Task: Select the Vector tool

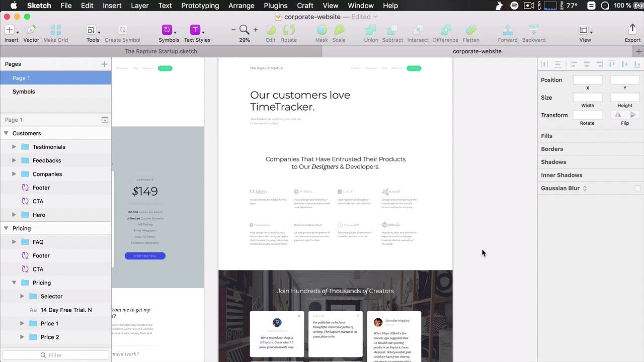Action: click(31, 30)
